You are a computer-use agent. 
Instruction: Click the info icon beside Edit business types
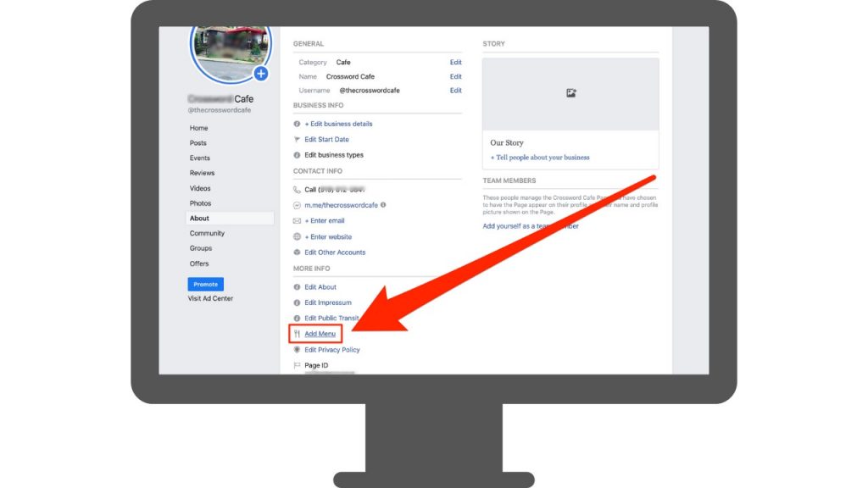click(297, 155)
